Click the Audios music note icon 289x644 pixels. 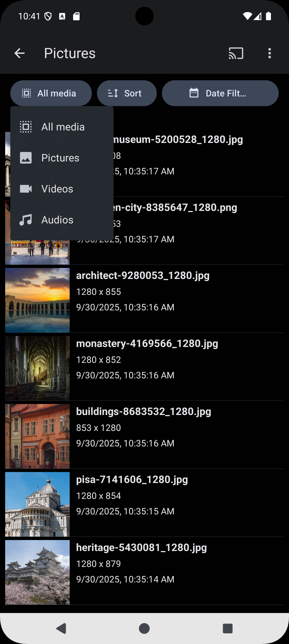click(x=26, y=220)
